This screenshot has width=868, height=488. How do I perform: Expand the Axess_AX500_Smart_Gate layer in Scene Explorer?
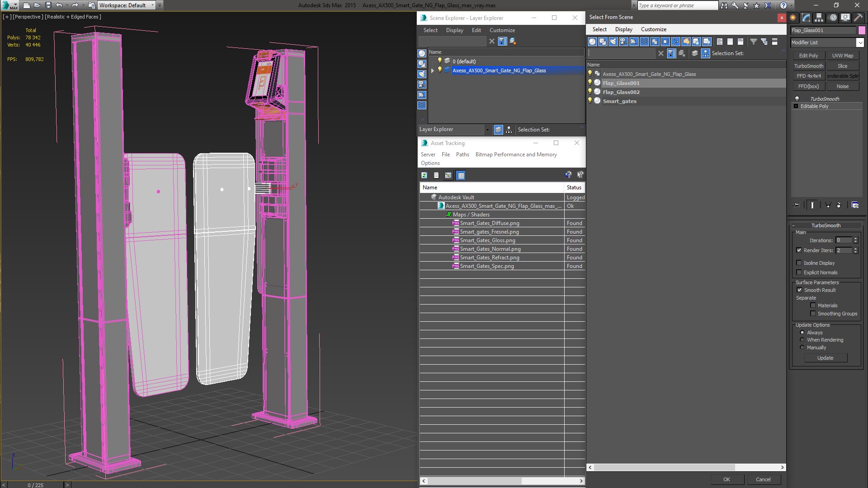coord(433,70)
